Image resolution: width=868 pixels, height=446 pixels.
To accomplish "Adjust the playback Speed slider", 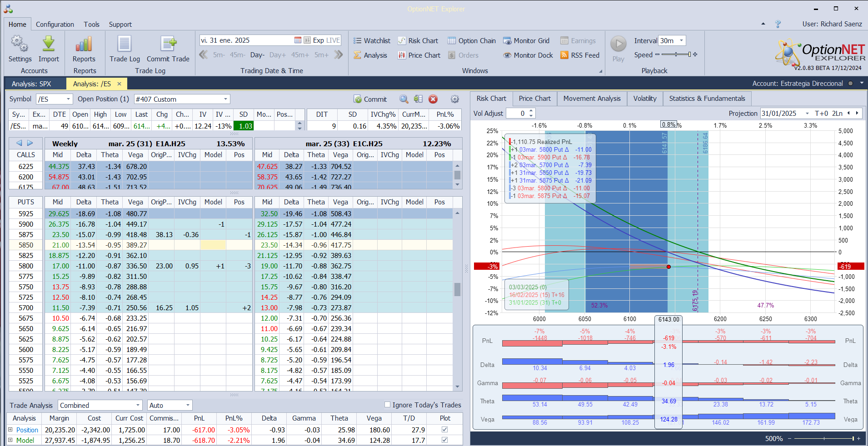I will pyautogui.click(x=676, y=55).
